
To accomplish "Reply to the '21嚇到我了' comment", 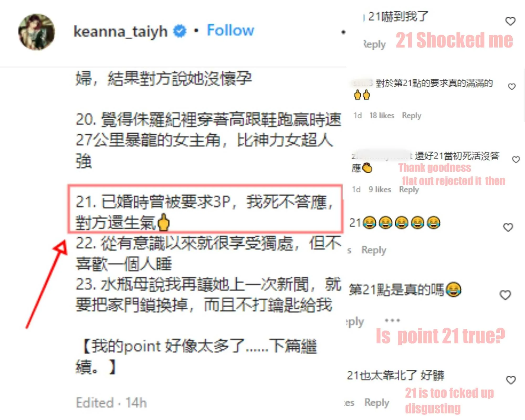I will (374, 44).
